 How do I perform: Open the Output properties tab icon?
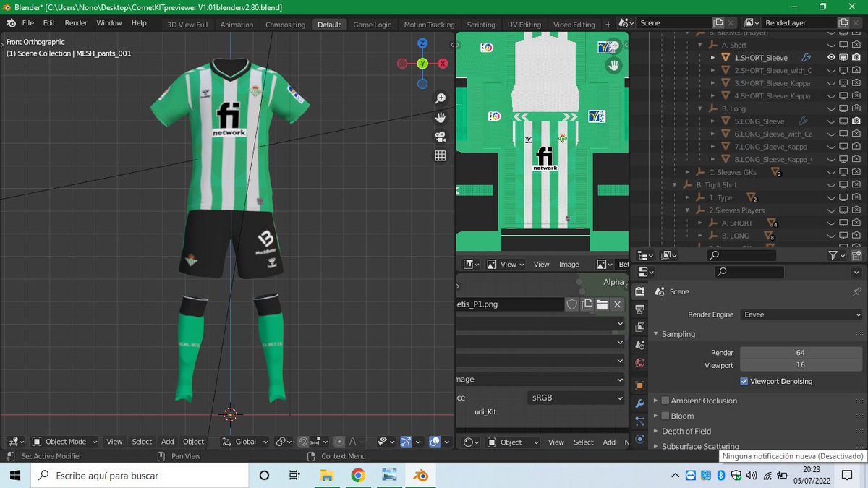pyautogui.click(x=639, y=309)
